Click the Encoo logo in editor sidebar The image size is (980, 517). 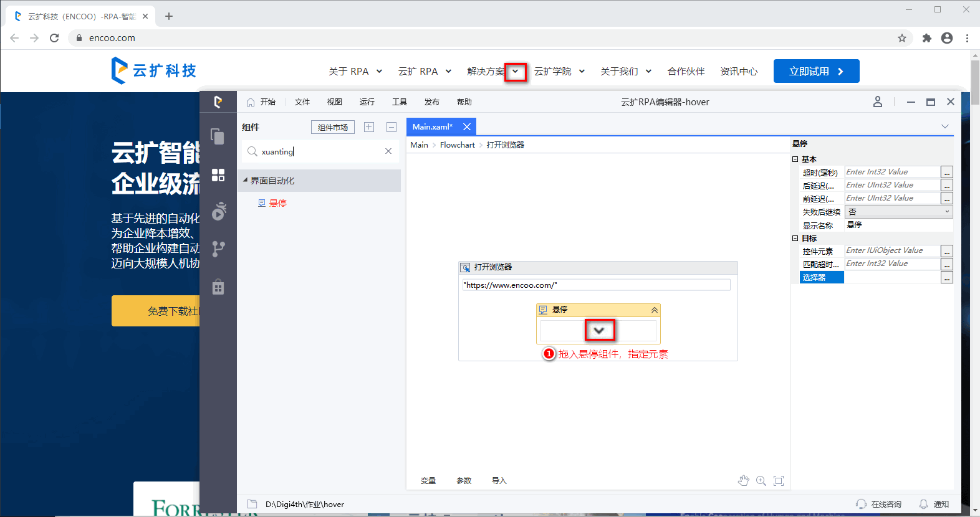click(218, 102)
